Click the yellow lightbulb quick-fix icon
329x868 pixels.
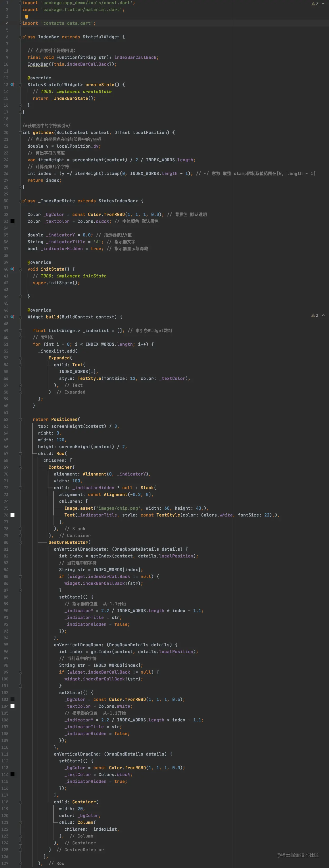[x=26, y=17]
